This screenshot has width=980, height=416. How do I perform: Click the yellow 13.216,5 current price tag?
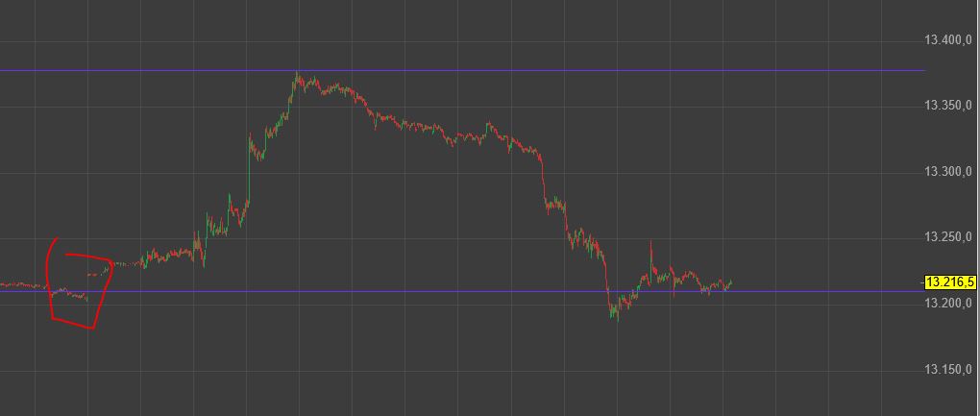click(x=949, y=283)
